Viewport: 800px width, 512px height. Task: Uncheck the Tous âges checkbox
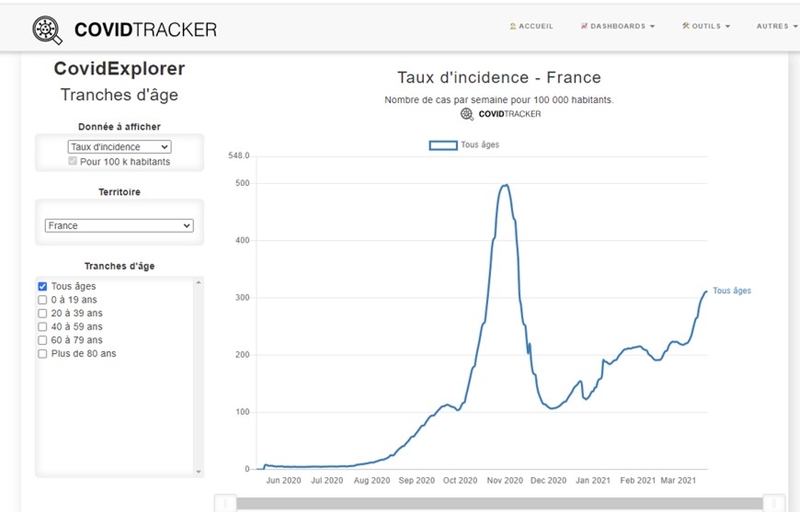[x=42, y=286]
